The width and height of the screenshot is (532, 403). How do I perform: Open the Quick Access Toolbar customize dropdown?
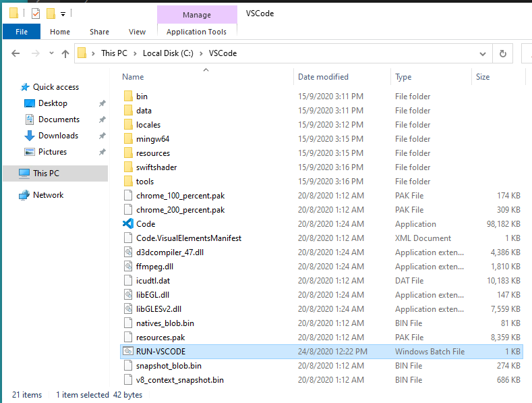point(63,14)
